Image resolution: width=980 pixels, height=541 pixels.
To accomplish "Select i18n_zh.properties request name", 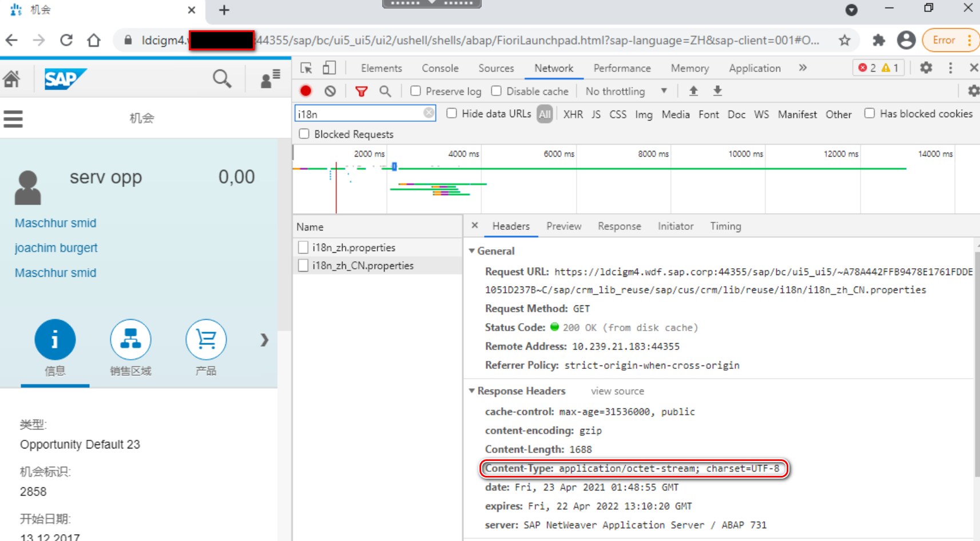I will pos(354,248).
